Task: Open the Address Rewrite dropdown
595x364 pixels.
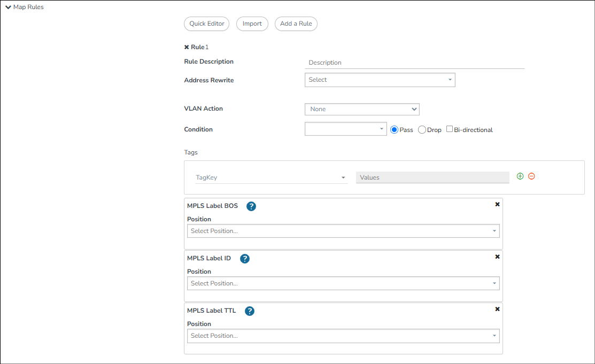Action: (x=380, y=80)
